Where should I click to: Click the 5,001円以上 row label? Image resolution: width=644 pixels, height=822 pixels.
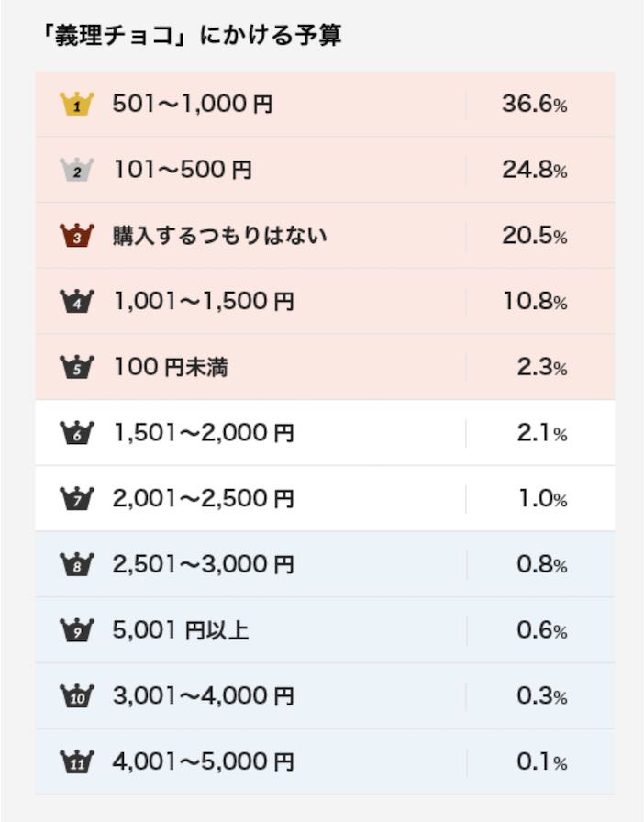tap(181, 630)
